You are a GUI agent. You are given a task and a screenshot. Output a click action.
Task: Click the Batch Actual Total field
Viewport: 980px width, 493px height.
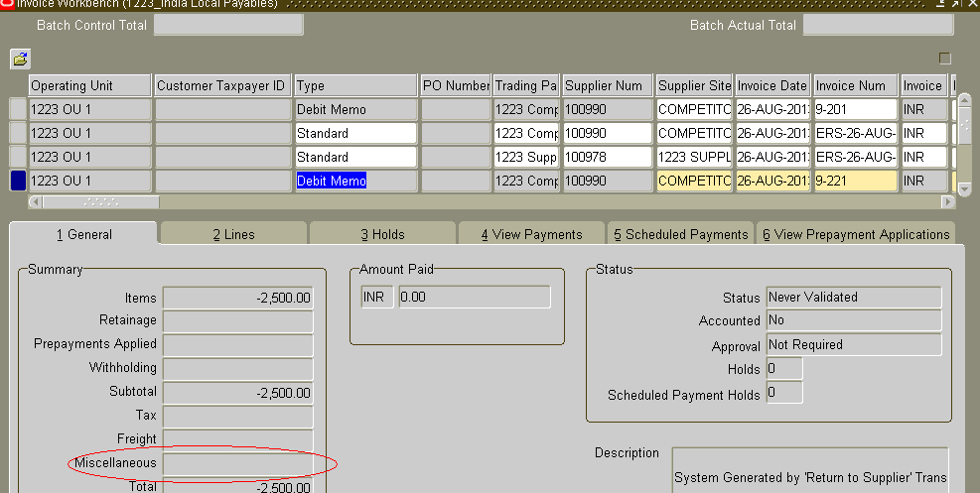[x=878, y=25]
